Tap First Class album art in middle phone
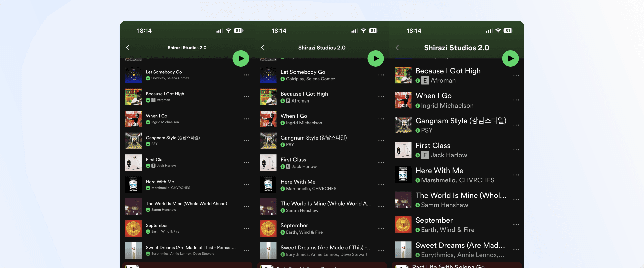 [268, 163]
